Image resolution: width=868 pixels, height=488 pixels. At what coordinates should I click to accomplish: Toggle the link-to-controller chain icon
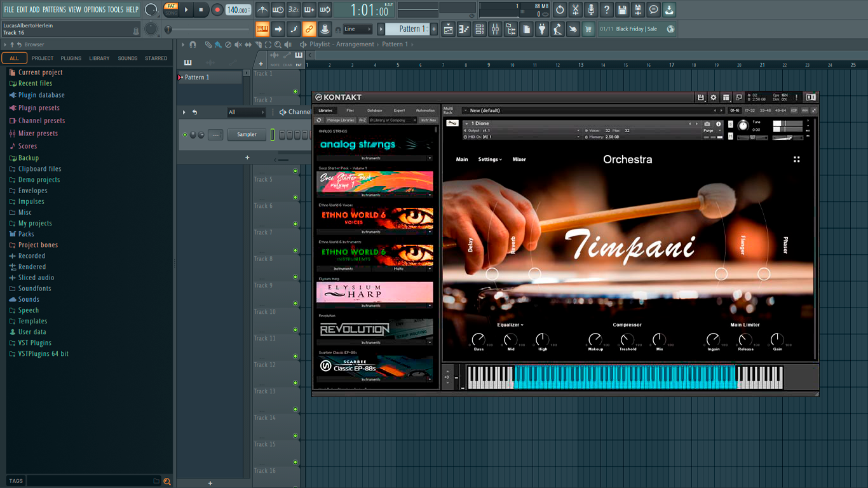[309, 29]
